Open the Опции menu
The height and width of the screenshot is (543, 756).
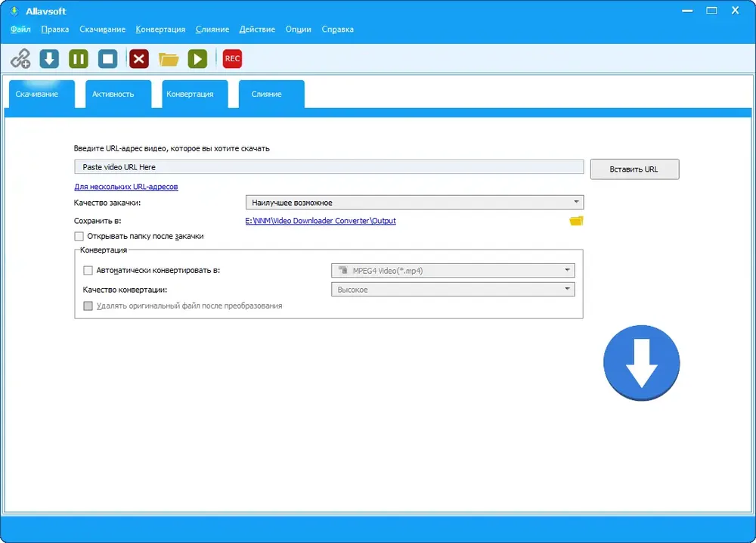click(x=298, y=29)
